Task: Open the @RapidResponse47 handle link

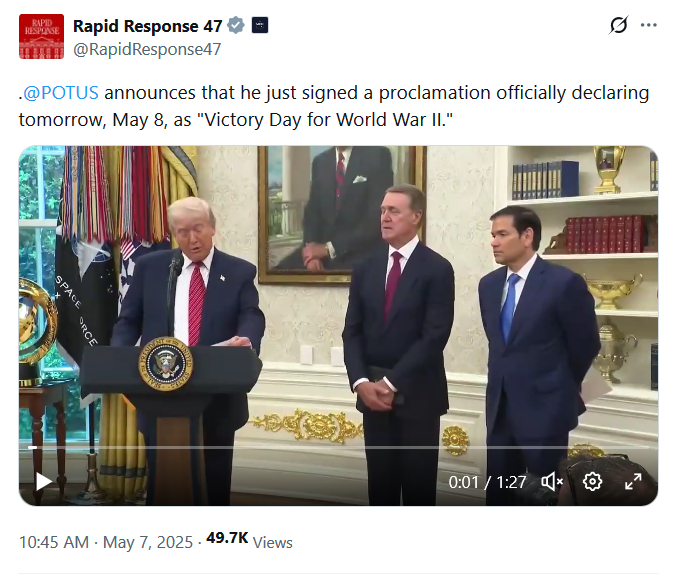Action: click(147, 49)
